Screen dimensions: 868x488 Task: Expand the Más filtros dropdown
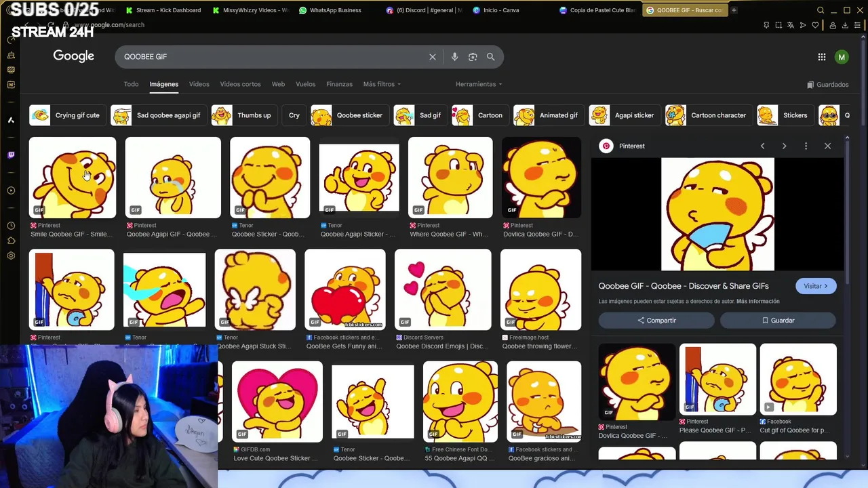(382, 84)
